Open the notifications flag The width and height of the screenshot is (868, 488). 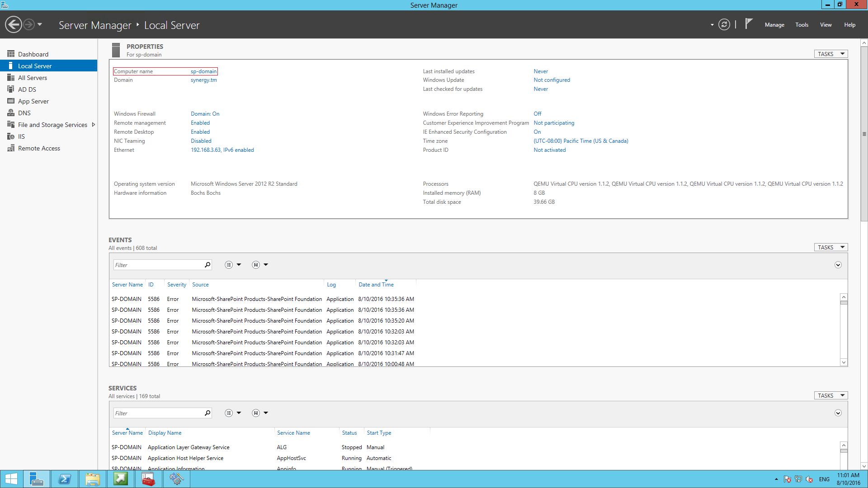(749, 23)
